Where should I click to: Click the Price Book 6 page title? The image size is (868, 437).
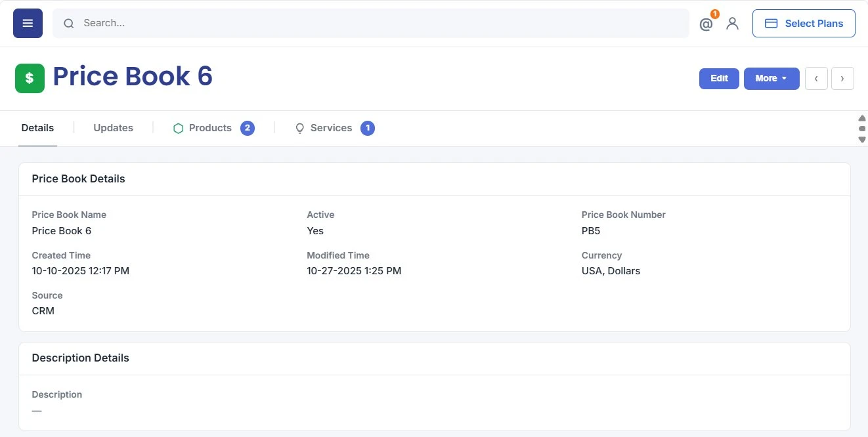[133, 77]
